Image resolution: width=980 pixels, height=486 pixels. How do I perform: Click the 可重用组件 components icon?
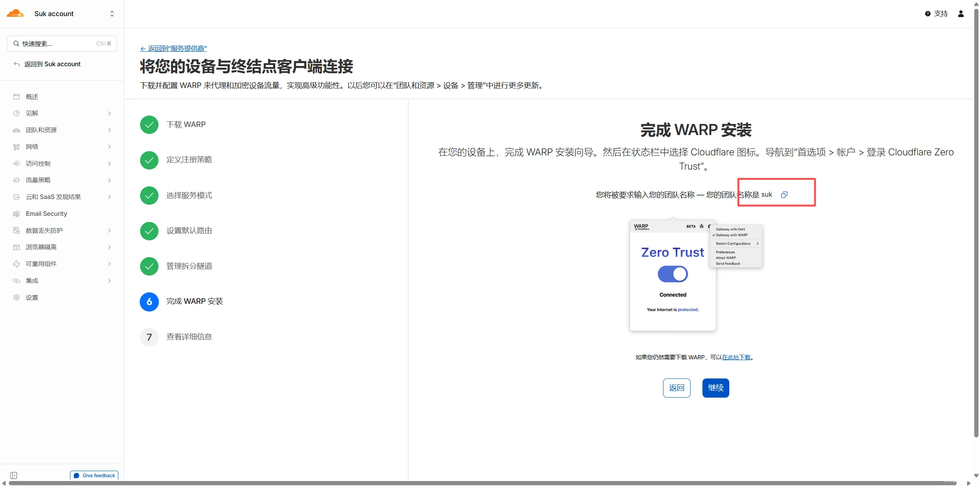point(16,264)
